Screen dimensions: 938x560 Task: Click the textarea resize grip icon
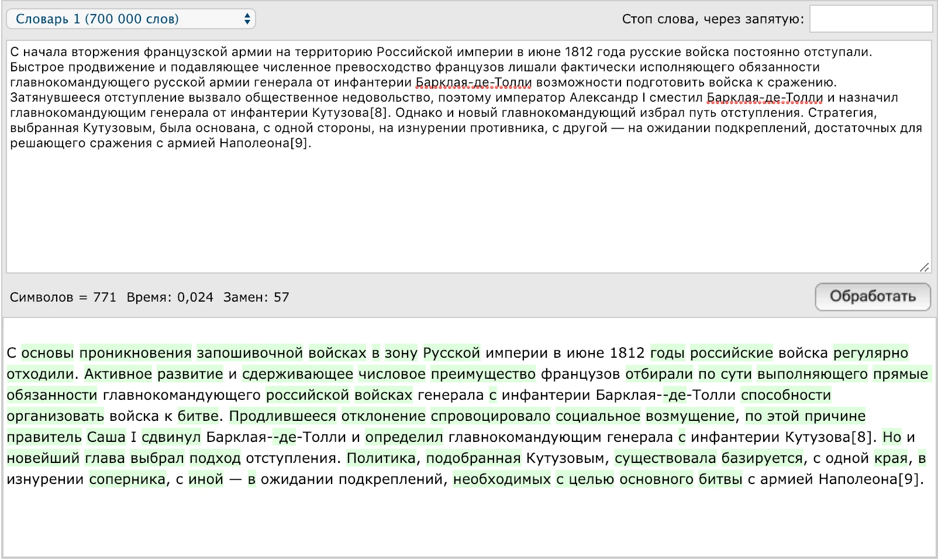926,268
